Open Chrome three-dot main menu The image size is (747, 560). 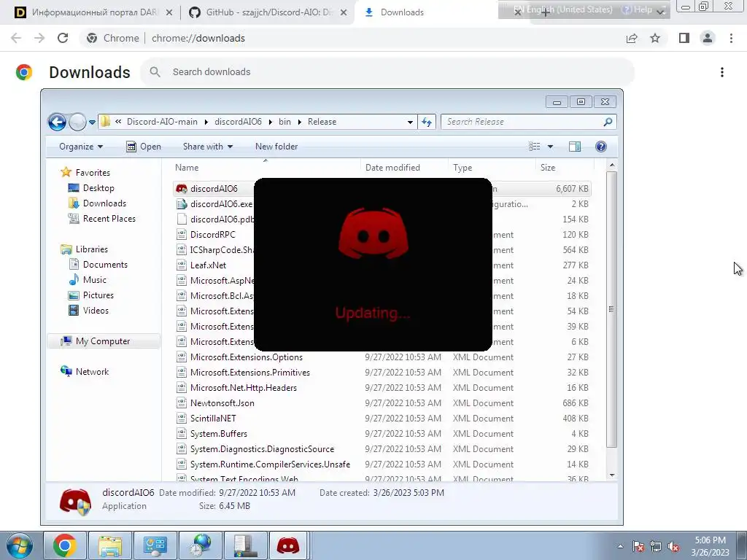(x=731, y=38)
